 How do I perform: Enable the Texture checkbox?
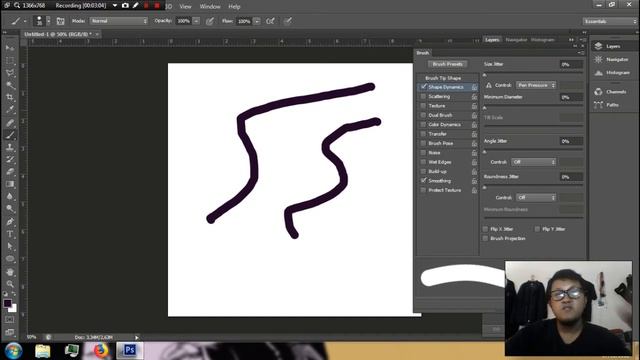tap(423, 106)
